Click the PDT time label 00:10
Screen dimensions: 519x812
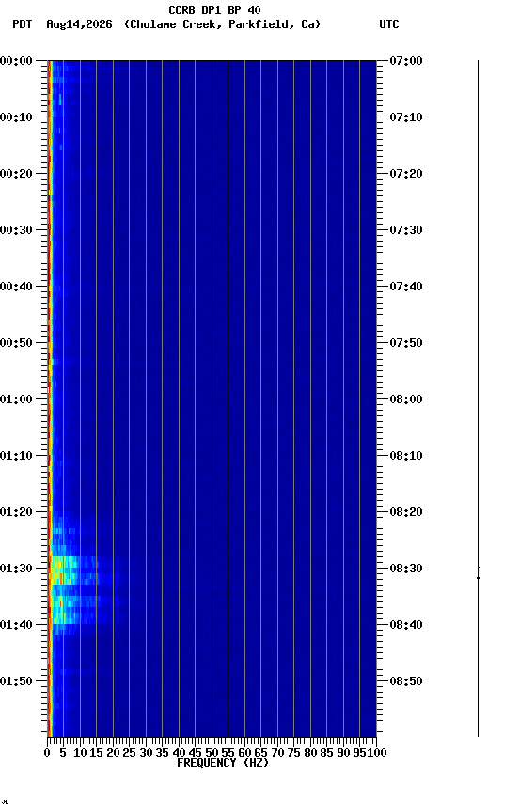click(16, 117)
